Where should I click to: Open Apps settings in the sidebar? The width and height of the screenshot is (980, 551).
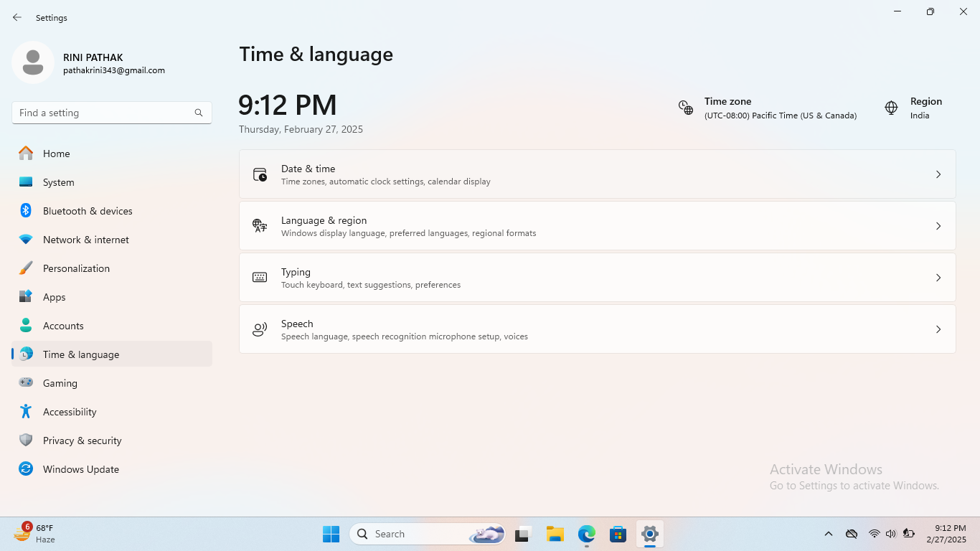pyautogui.click(x=112, y=297)
